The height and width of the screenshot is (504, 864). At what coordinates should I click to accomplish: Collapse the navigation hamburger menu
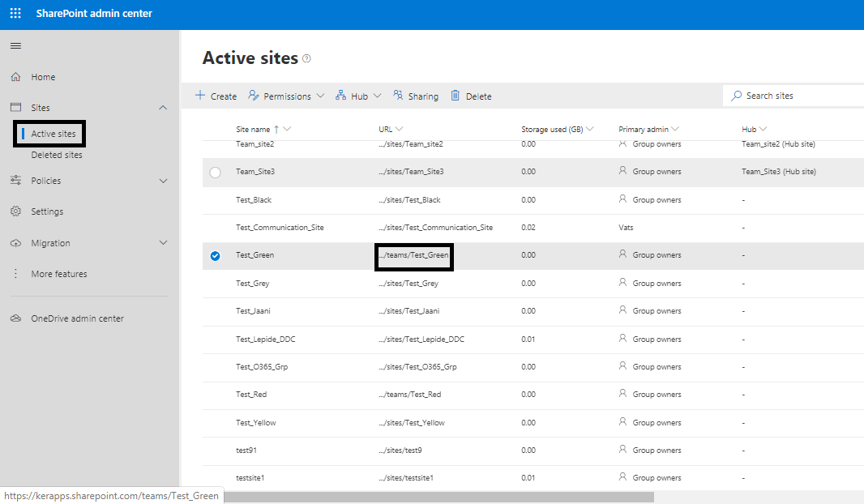15,45
